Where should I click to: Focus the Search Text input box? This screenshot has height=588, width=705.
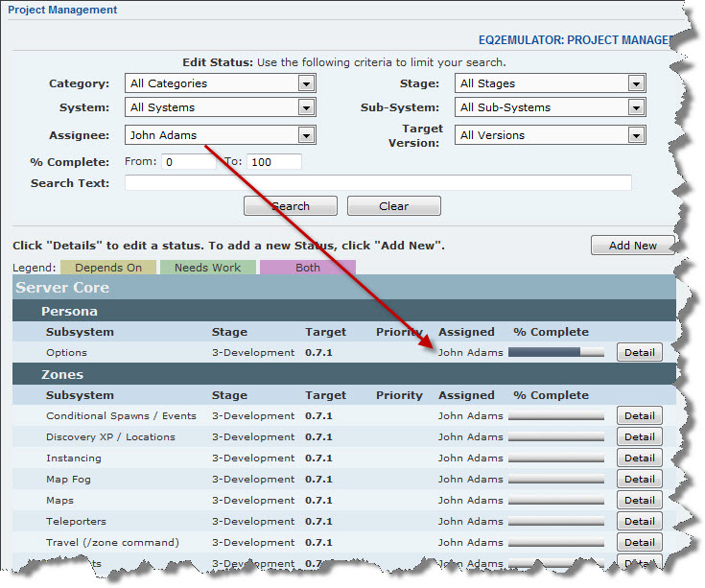pos(378,183)
